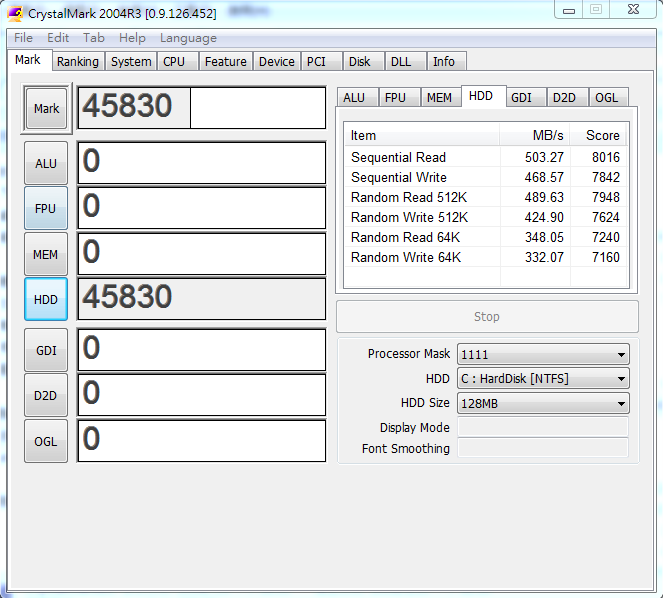Screen dimensions: 663x598
Task: Click the CrystalMark title bar app icon
Action: coord(15,14)
